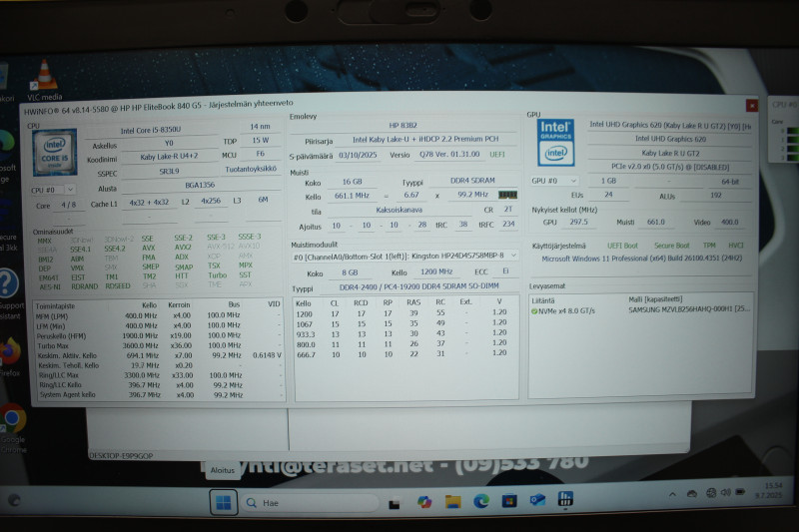Launch Google Chrome from the desktop
The width and height of the screenshot is (799, 532).
pyautogui.click(x=12, y=426)
